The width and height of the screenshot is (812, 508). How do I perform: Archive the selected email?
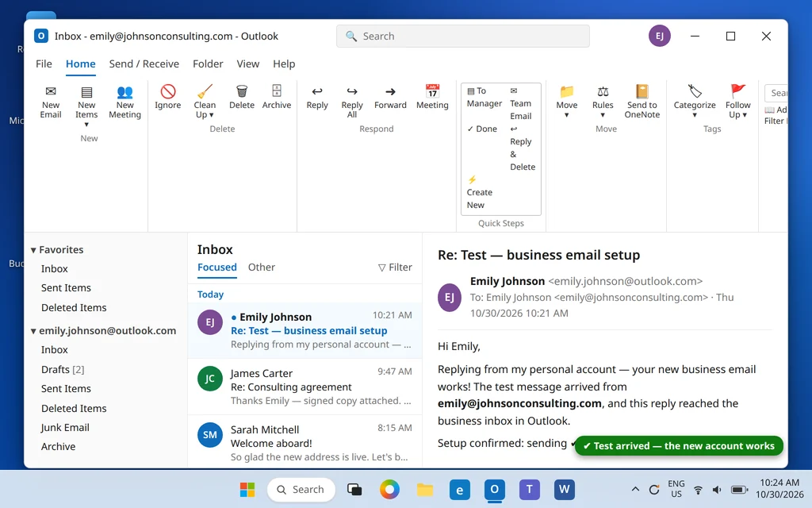pos(277,98)
